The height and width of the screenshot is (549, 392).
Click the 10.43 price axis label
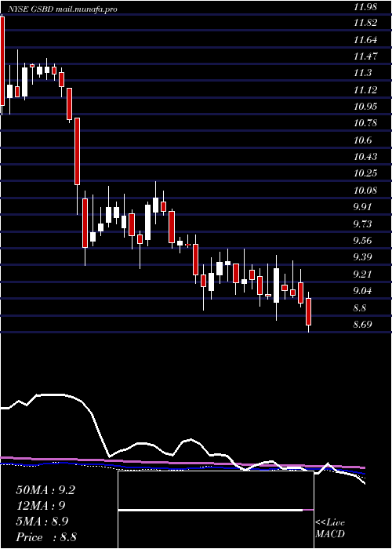(x=365, y=157)
